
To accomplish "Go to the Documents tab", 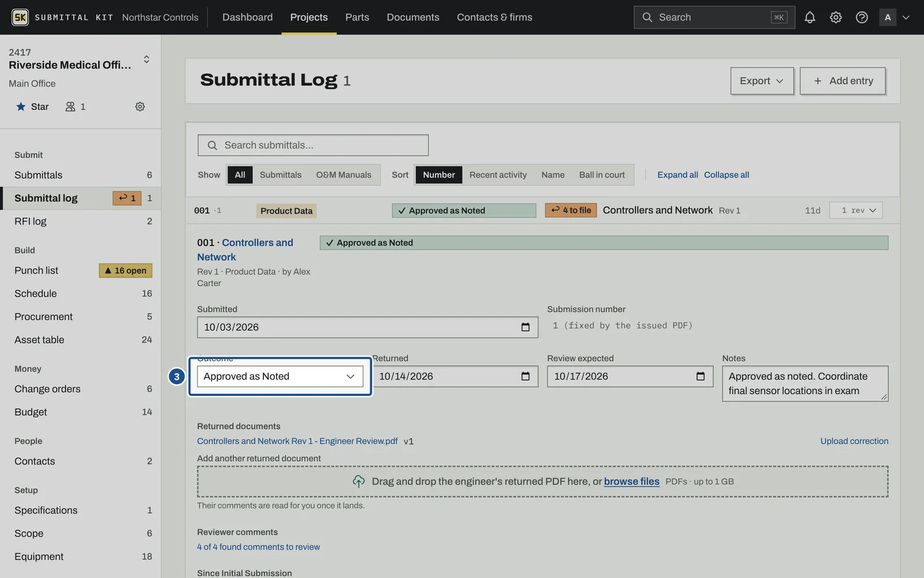I will (x=413, y=17).
